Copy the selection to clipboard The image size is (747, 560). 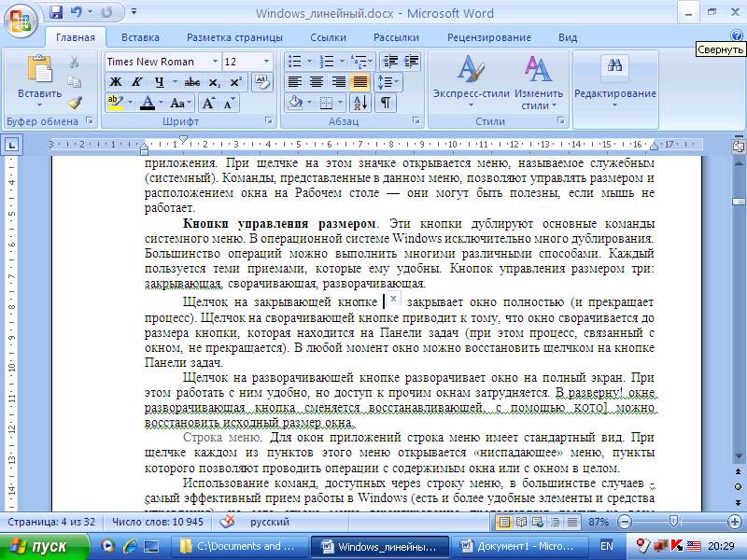75,82
